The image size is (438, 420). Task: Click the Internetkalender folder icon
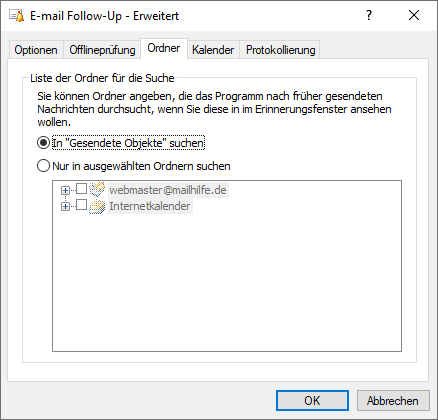coord(97,206)
